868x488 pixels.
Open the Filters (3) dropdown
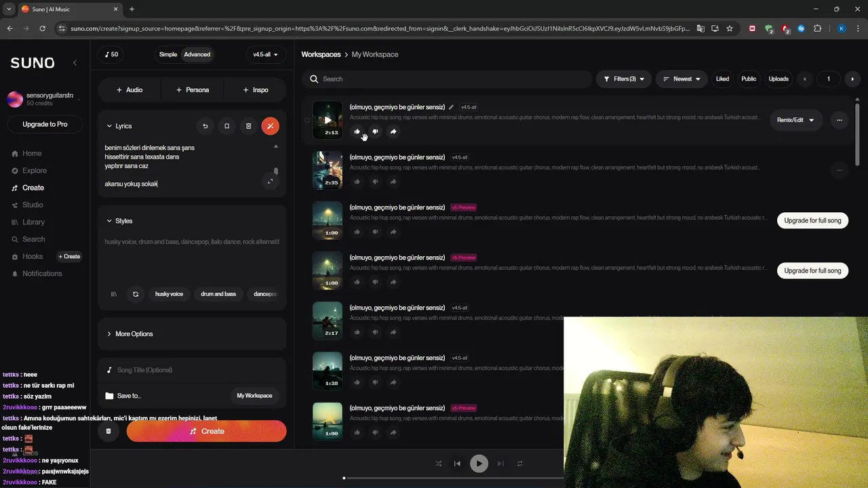pos(624,79)
